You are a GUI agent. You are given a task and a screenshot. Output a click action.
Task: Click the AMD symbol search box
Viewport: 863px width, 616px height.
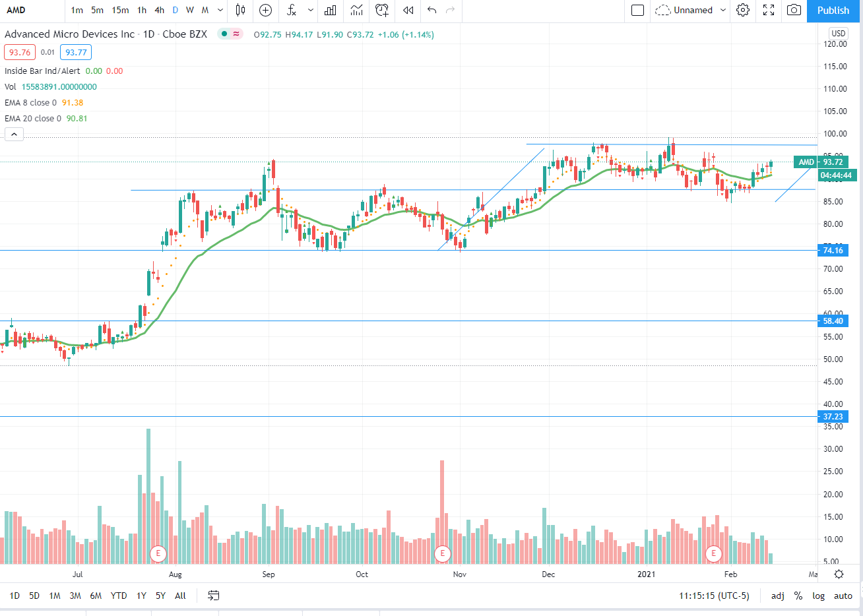tap(33, 10)
